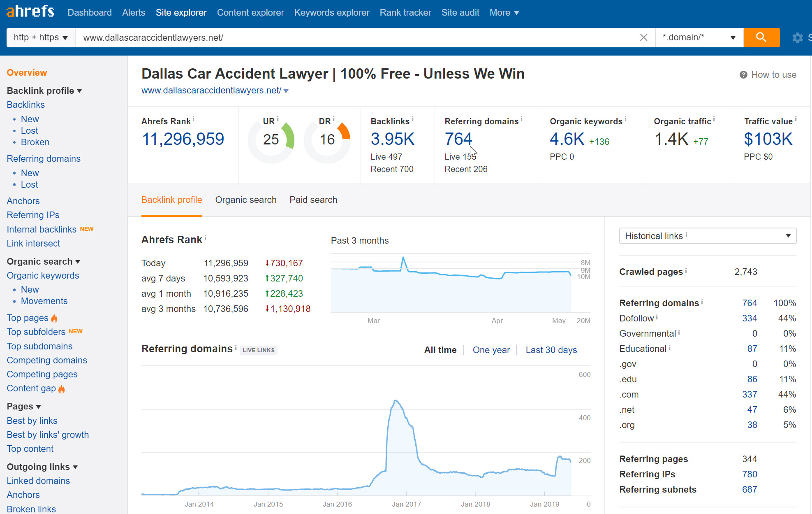Open Link intersect
Screen dimensions: 812x514
pyautogui.click(x=33, y=244)
